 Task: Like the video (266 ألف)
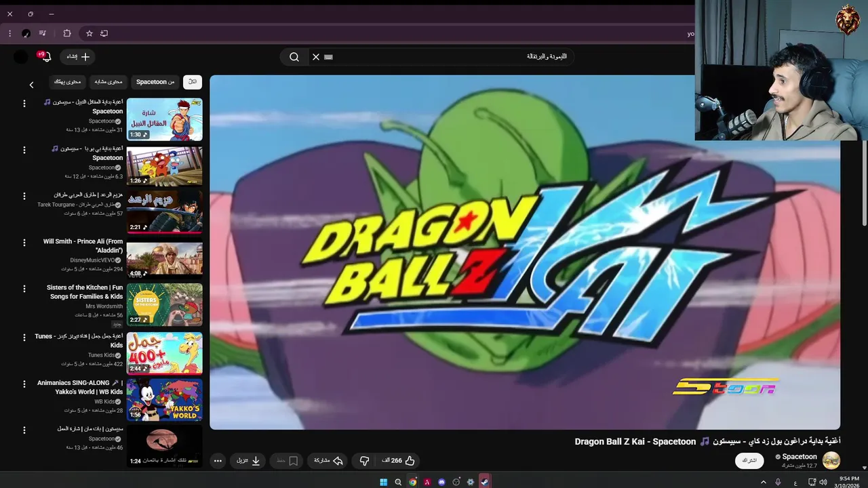[x=398, y=461]
